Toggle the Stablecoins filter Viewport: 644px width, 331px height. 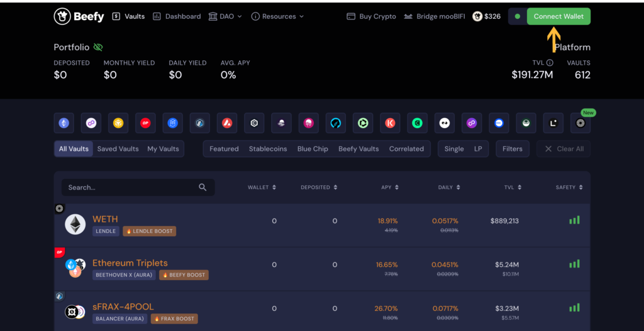pos(268,149)
